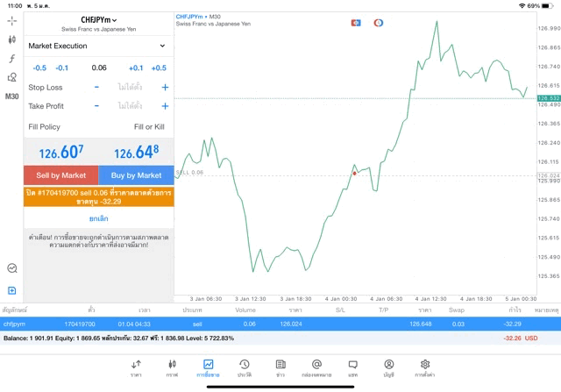Tap the chart zoom magnifier icon
This screenshot has width=561, height=392.
pos(12,268)
